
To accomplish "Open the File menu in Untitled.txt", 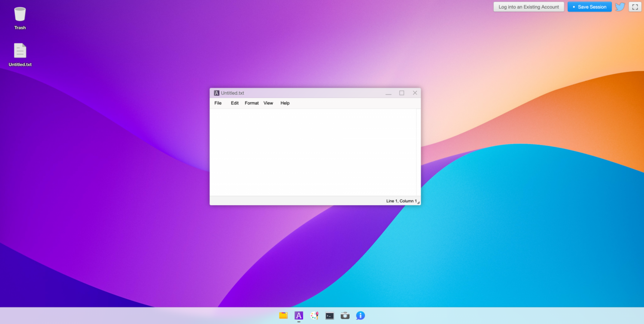I will pyautogui.click(x=218, y=103).
